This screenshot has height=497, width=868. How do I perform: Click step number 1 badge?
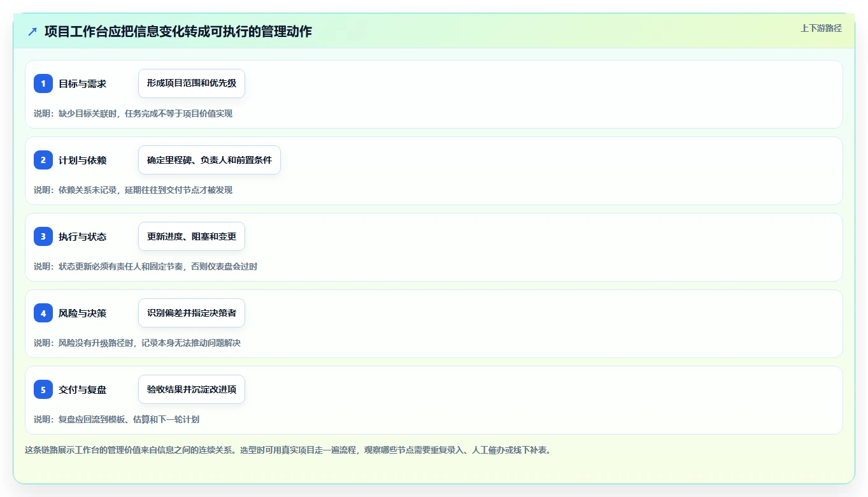(x=43, y=83)
